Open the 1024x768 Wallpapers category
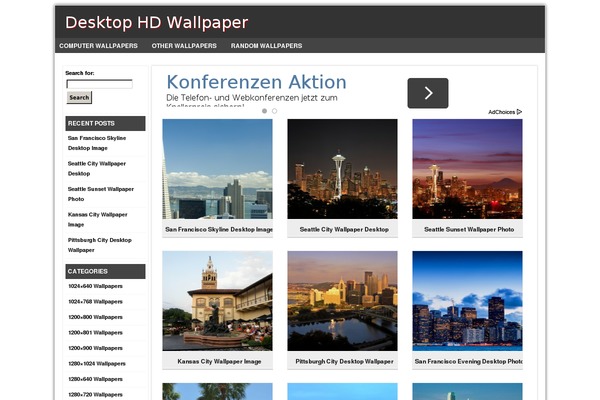Screen dimensions: 600x400 click(x=95, y=302)
